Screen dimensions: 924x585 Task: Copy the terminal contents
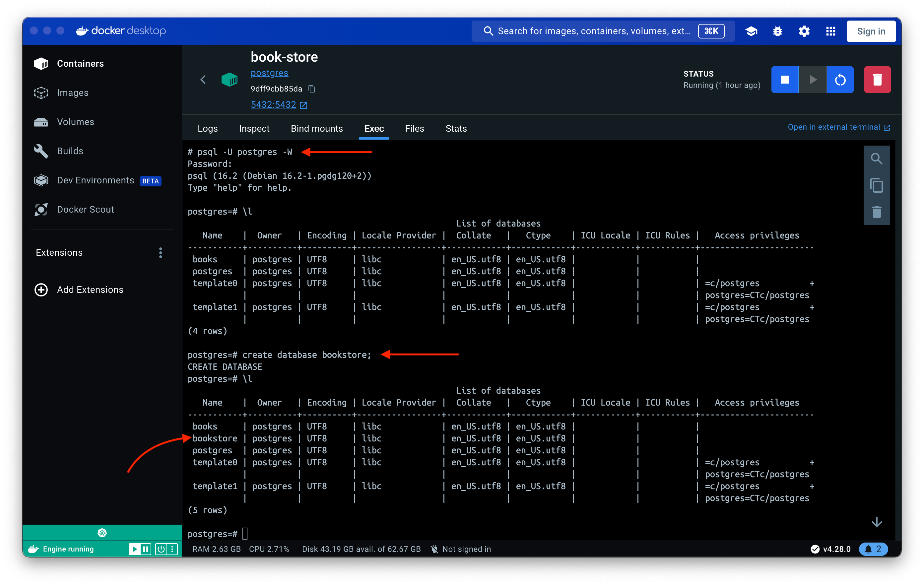pyautogui.click(x=877, y=185)
